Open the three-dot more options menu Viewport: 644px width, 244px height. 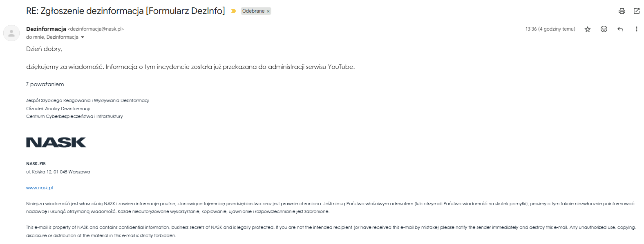tap(636, 29)
